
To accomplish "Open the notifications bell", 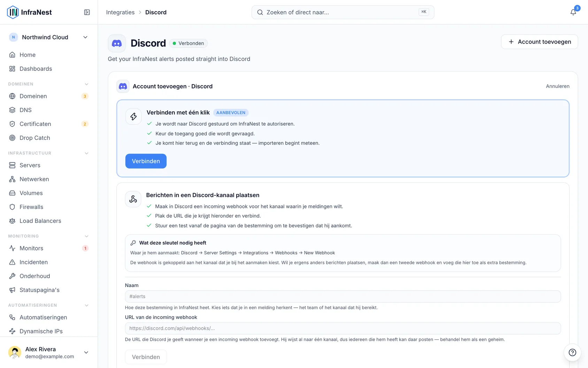I will coord(573,12).
